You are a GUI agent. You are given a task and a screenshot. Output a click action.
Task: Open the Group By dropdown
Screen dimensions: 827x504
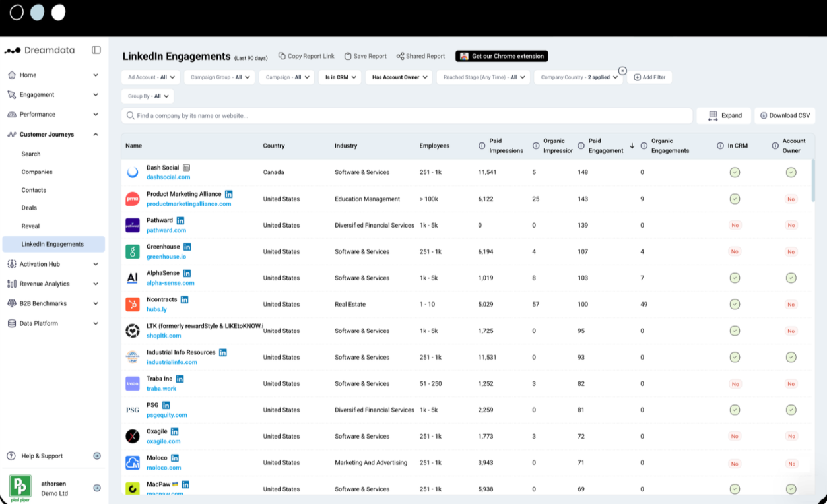pos(148,96)
